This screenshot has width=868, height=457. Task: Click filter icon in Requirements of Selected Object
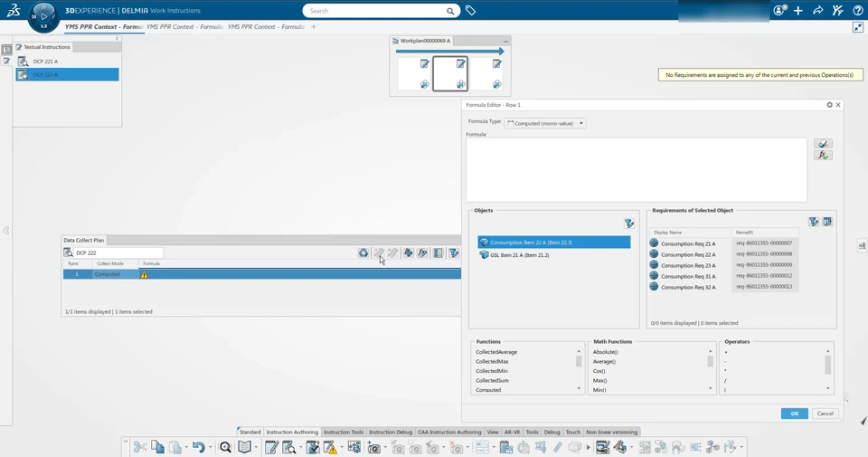tap(813, 222)
